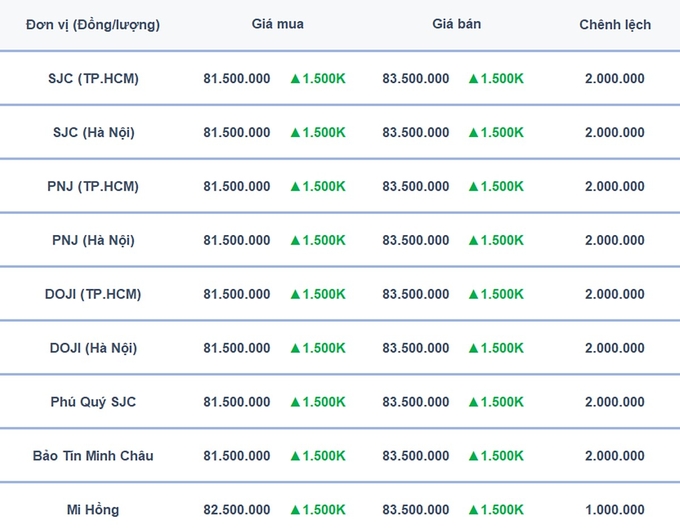
Task: Select Bảo Tín Minh Châu sell price 83.500.000
Action: pos(415,456)
